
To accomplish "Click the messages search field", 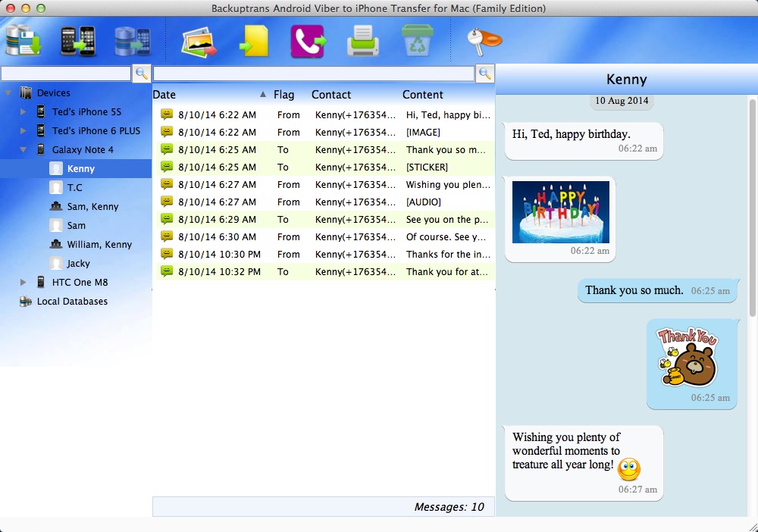I will (x=314, y=74).
